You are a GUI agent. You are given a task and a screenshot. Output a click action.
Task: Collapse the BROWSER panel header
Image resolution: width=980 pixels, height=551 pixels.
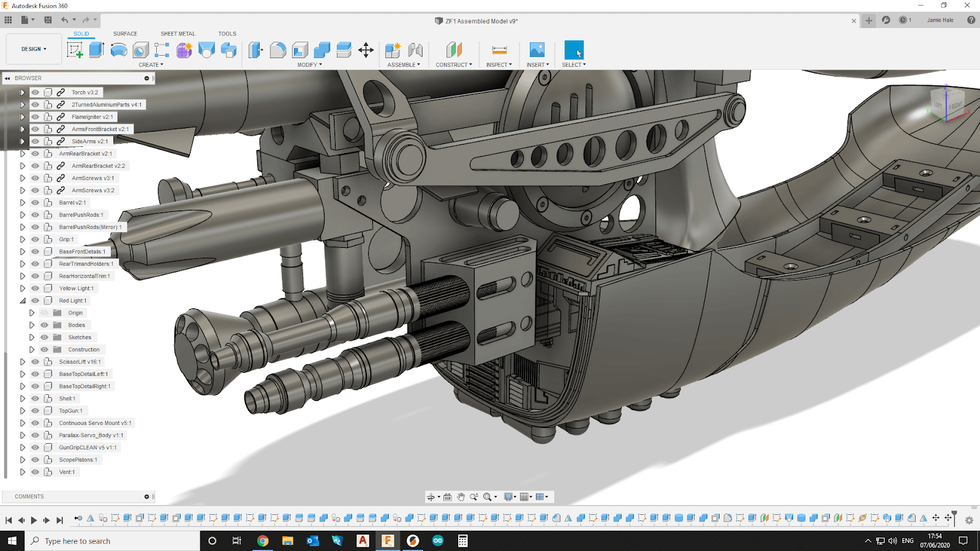[x=7, y=78]
